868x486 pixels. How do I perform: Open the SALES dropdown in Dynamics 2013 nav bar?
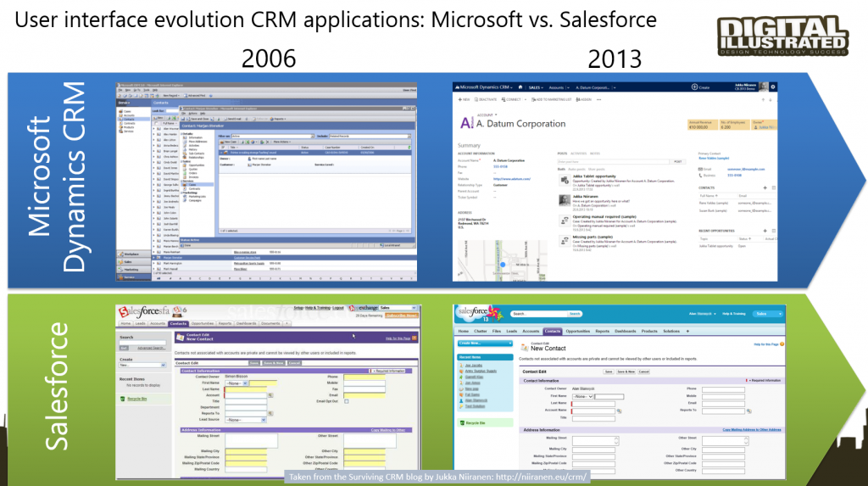[536, 87]
